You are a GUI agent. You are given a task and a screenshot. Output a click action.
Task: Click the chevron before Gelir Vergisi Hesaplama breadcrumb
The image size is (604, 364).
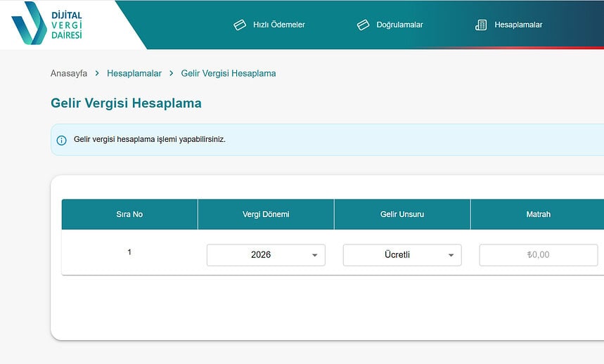pos(172,73)
